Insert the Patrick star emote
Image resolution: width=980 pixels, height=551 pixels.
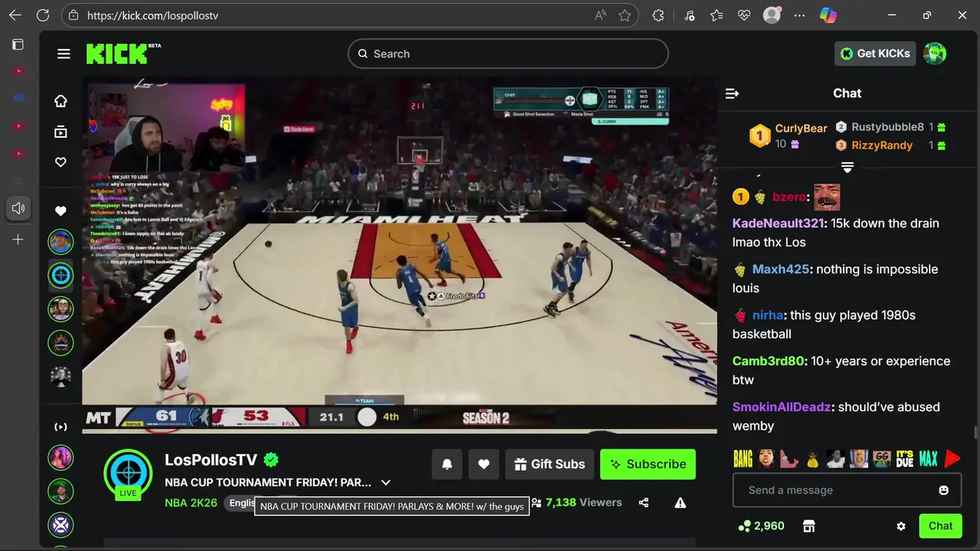coord(789,458)
